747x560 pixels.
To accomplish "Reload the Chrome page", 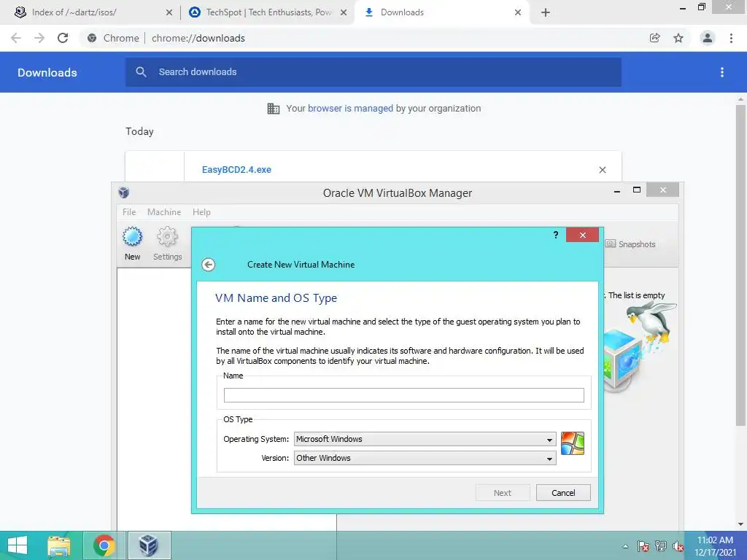I will pos(63,38).
